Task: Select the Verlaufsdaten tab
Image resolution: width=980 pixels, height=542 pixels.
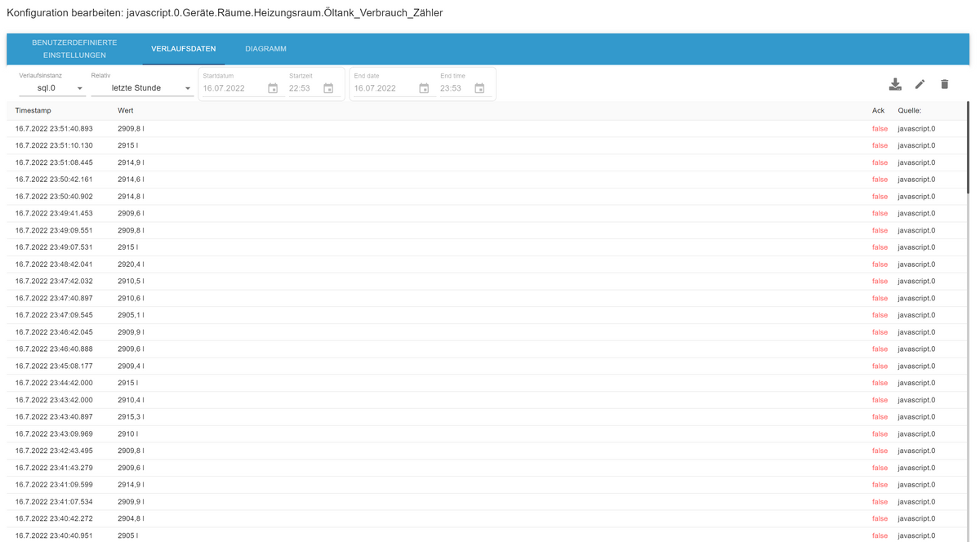Action: click(184, 49)
